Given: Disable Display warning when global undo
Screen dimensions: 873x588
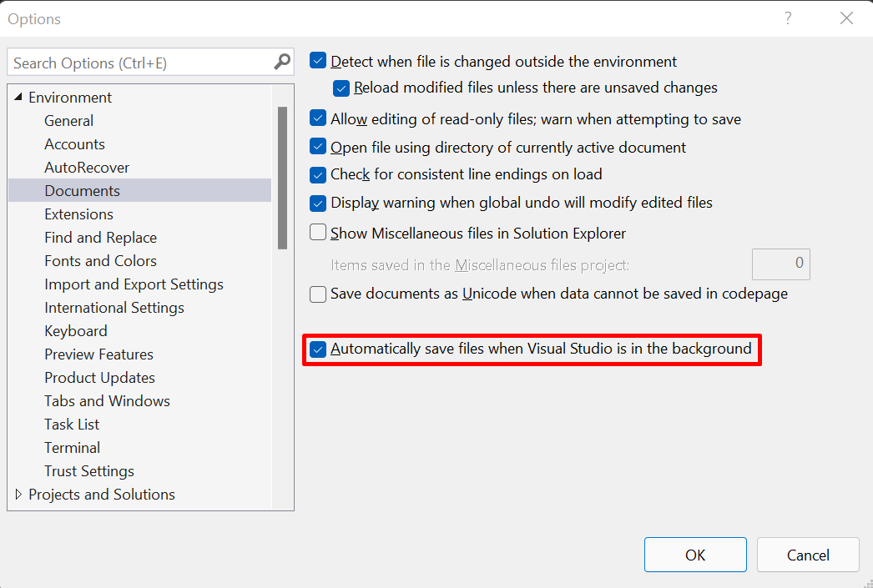Looking at the screenshot, I should [x=318, y=202].
